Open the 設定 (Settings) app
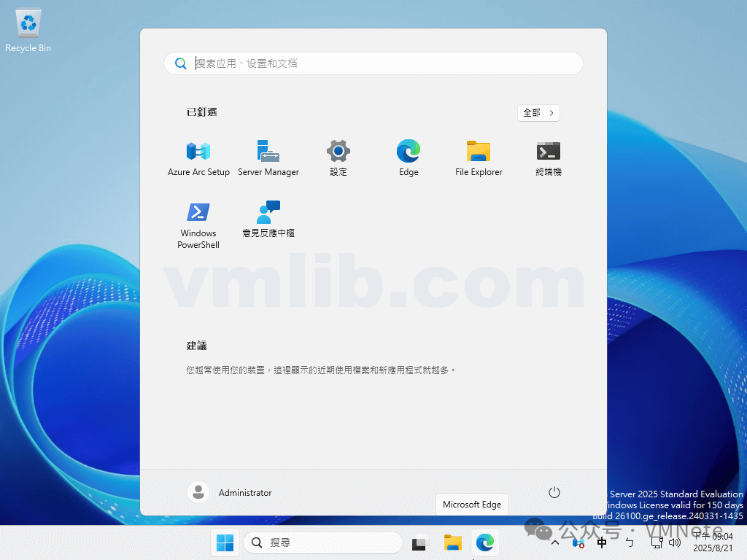This screenshot has width=747, height=560. [x=338, y=151]
